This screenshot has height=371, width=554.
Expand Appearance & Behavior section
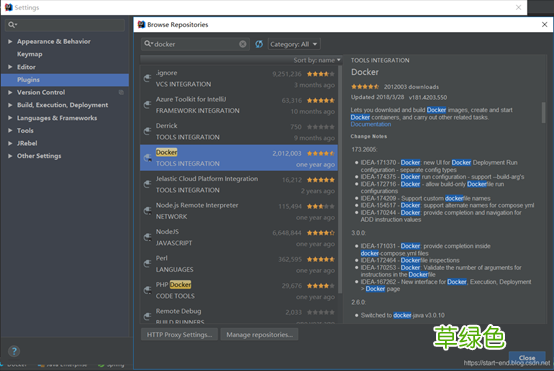[x=10, y=41]
